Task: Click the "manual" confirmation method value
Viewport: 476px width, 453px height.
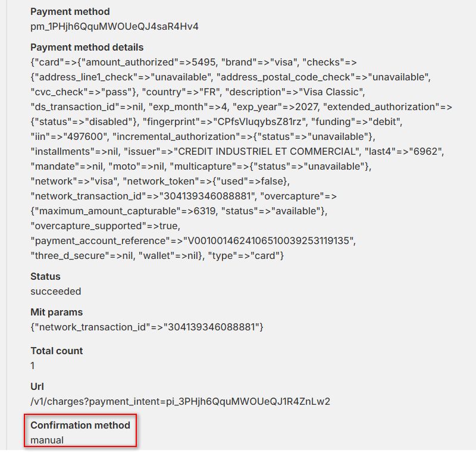Action: (47, 440)
